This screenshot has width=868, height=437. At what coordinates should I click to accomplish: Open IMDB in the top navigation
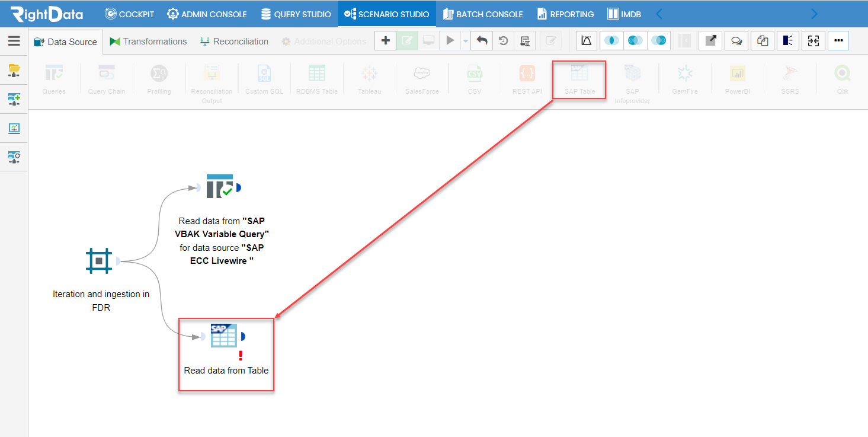(x=624, y=14)
